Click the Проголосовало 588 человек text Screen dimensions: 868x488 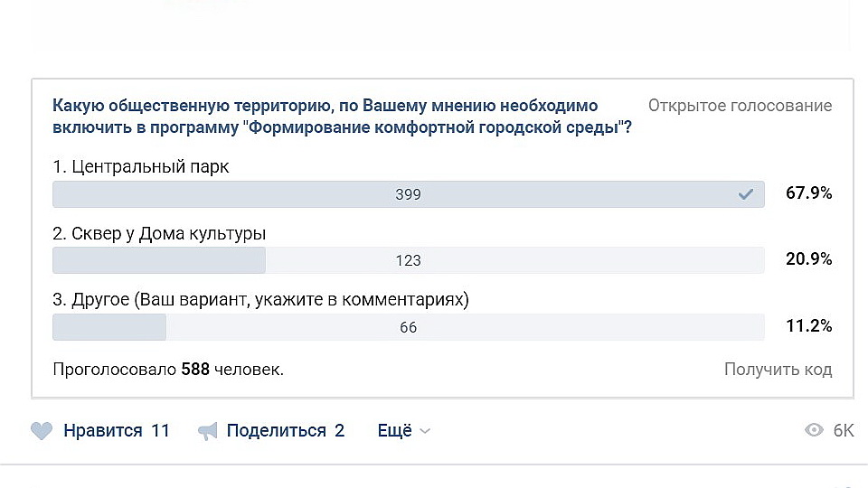pos(168,370)
